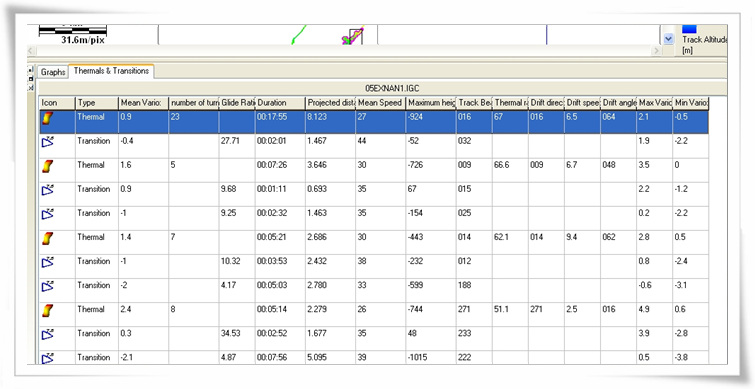Click the transition icon in the 00:02:52 row
This screenshot has height=389, width=755.
coord(47,335)
